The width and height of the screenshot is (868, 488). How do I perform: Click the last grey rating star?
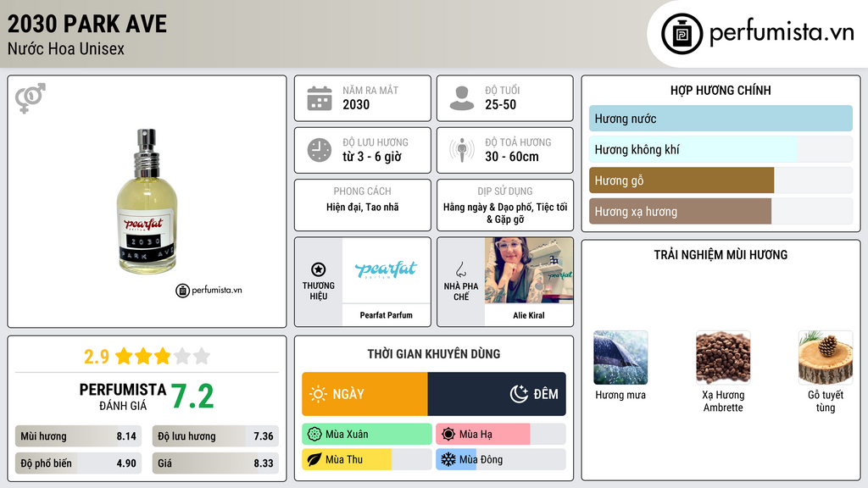pyautogui.click(x=202, y=356)
